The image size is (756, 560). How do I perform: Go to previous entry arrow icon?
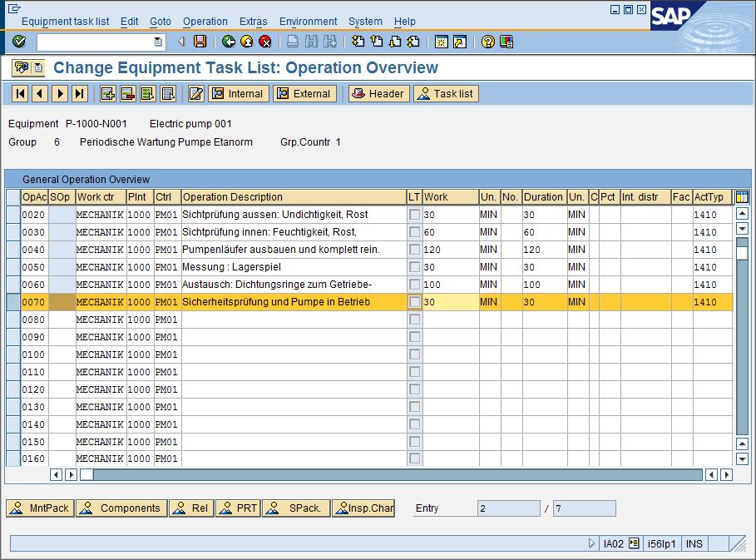click(x=40, y=93)
